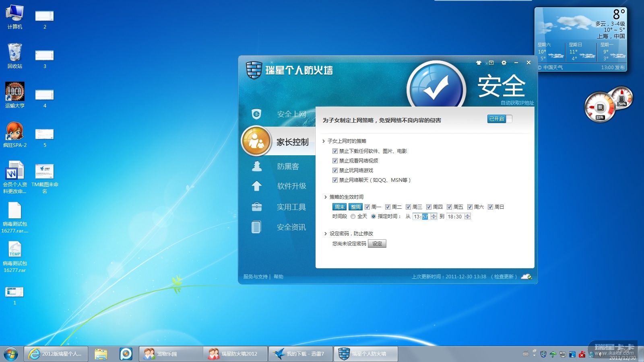
Task: Uncheck the 周三 day checkbox
Action: (x=408, y=207)
